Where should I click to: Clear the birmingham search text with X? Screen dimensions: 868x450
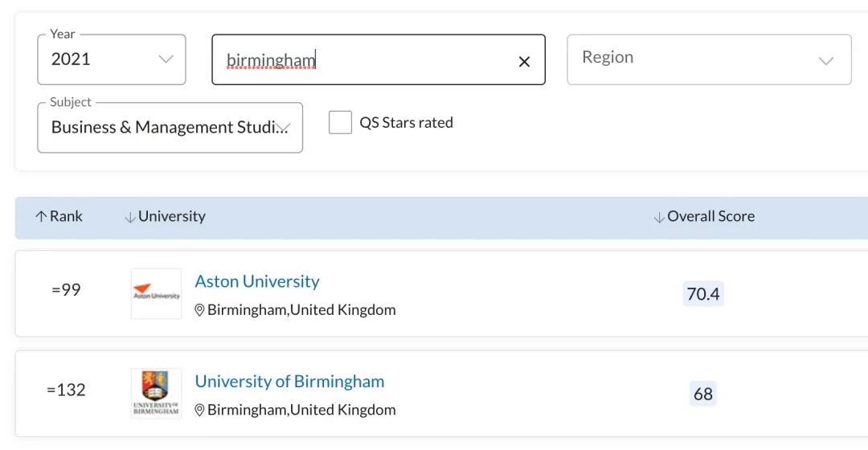point(524,61)
